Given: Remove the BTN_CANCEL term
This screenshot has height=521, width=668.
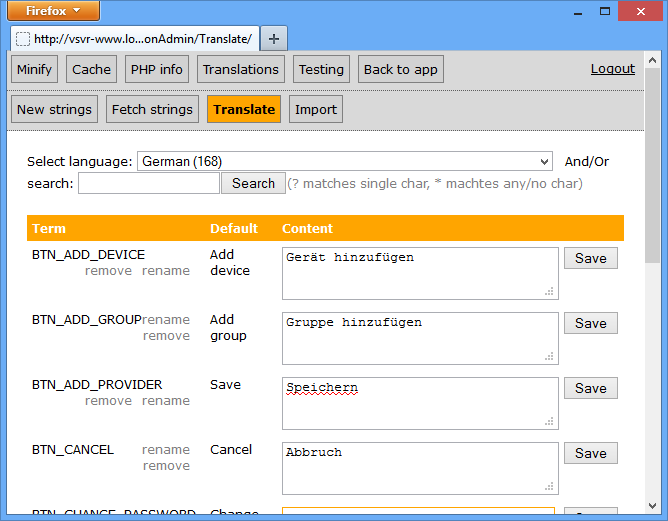Looking at the screenshot, I should point(166,466).
